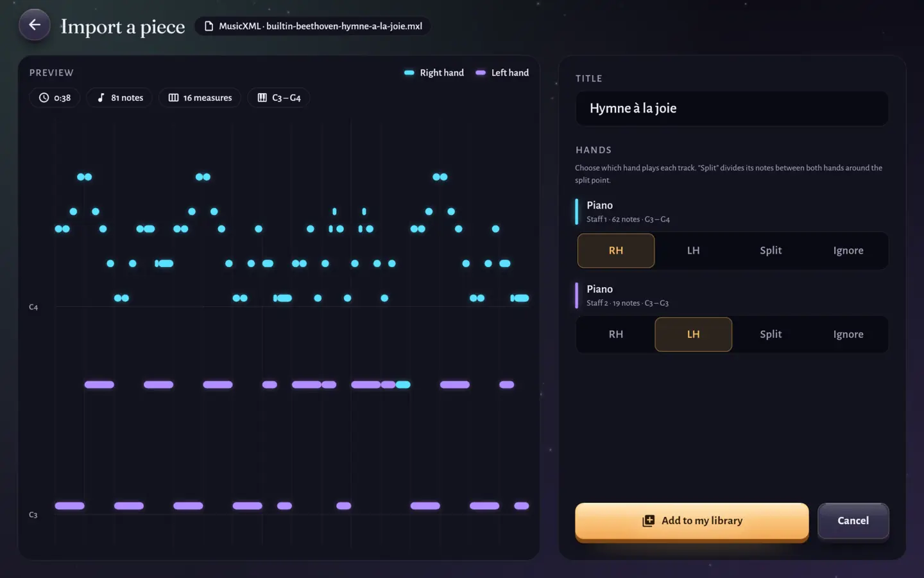Image resolution: width=924 pixels, height=578 pixels.
Task: Click the 0:38 duration text
Action: coord(62,98)
